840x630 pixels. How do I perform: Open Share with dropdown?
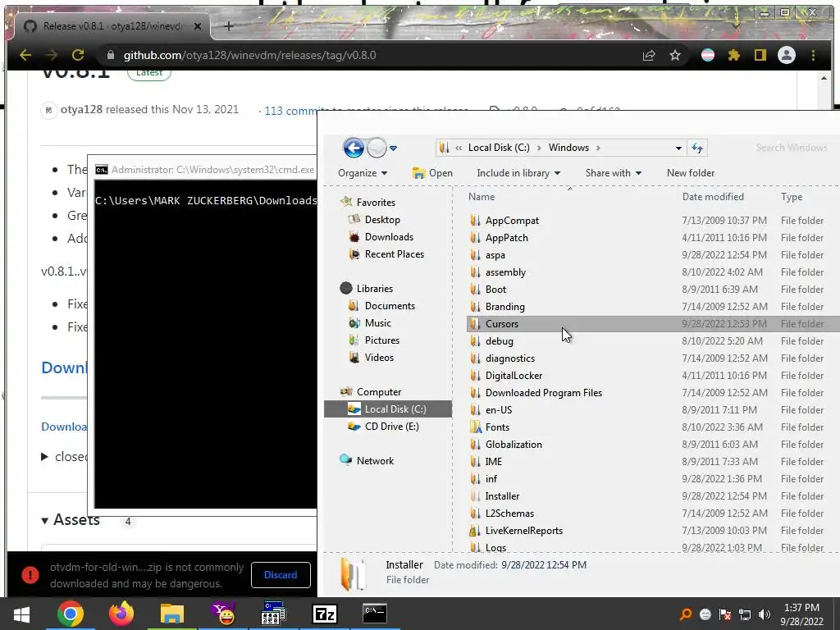click(x=614, y=173)
